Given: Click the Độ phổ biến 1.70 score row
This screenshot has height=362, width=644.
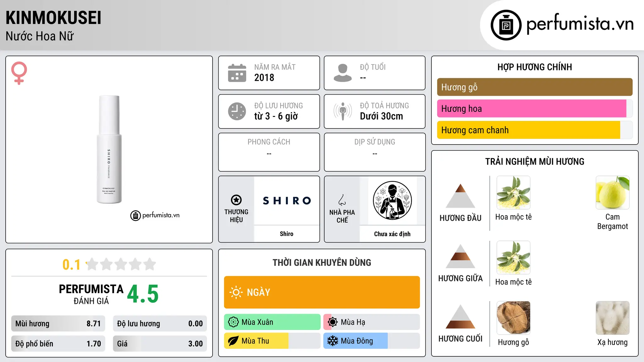Looking at the screenshot, I should click(x=58, y=344).
